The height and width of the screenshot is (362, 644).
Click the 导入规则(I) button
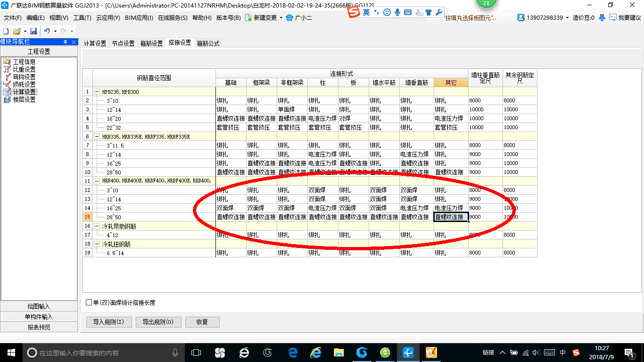108,322
